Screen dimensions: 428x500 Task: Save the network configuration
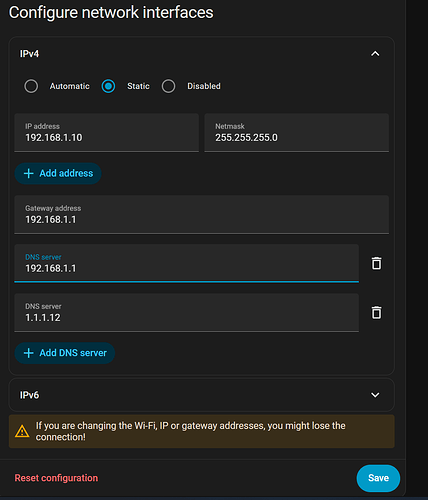click(378, 478)
